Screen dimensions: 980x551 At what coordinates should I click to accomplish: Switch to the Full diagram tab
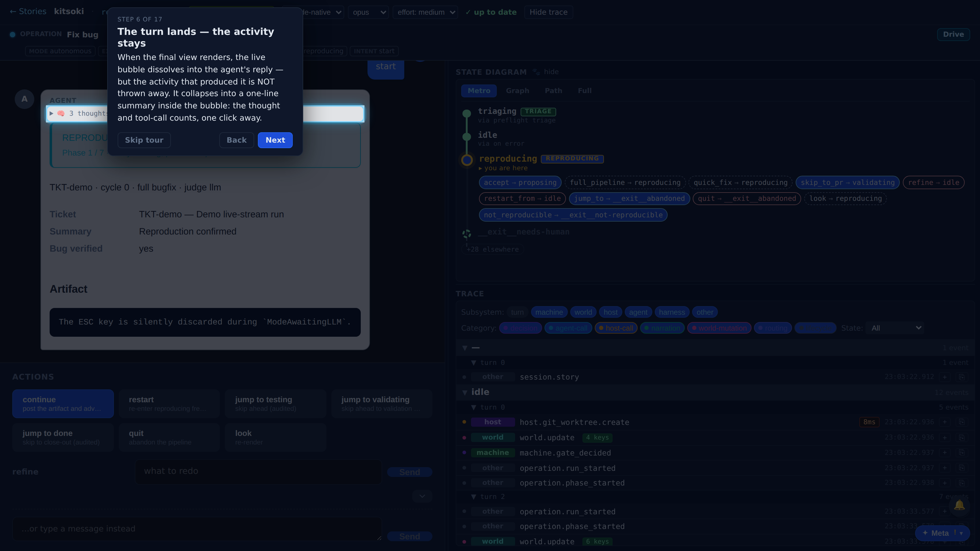coord(584,91)
